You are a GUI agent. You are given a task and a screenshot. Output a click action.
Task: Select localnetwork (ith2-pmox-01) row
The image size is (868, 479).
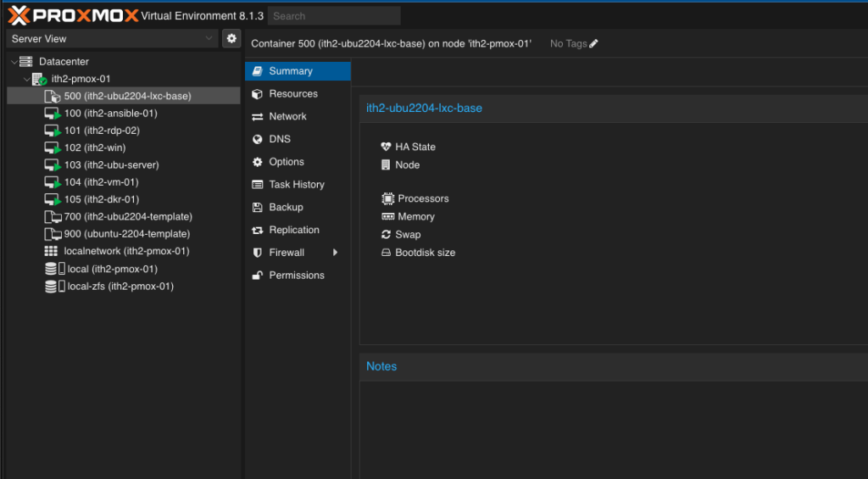pos(124,252)
